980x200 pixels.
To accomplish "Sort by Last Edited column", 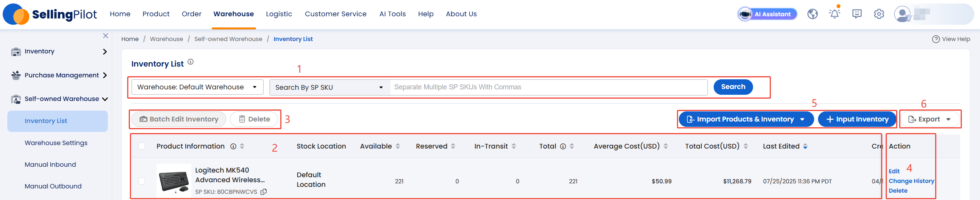I will tap(805, 146).
